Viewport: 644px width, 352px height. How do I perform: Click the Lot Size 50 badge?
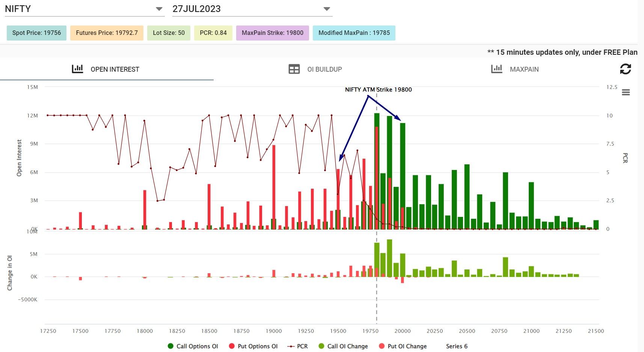pos(169,33)
